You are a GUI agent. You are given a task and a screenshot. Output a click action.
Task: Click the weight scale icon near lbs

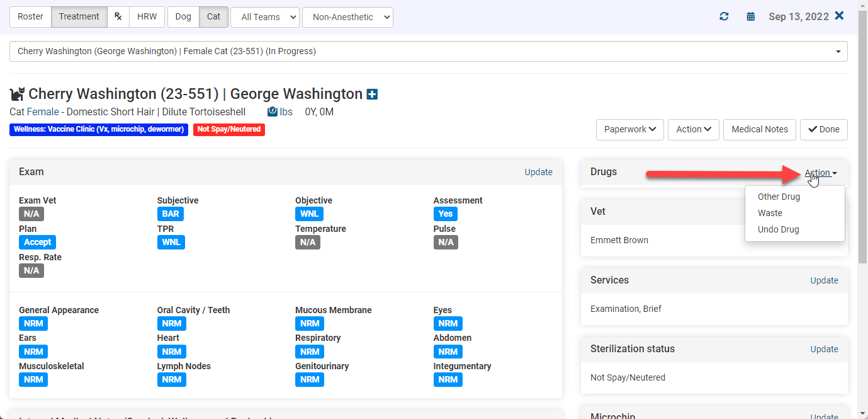[272, 112]
